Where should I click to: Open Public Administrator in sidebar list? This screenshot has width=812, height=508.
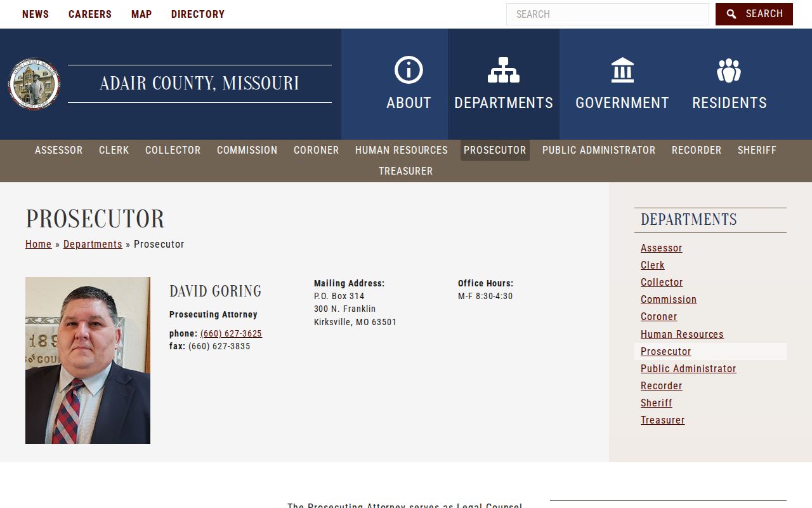pyautogui.click(x=688, y=368)
